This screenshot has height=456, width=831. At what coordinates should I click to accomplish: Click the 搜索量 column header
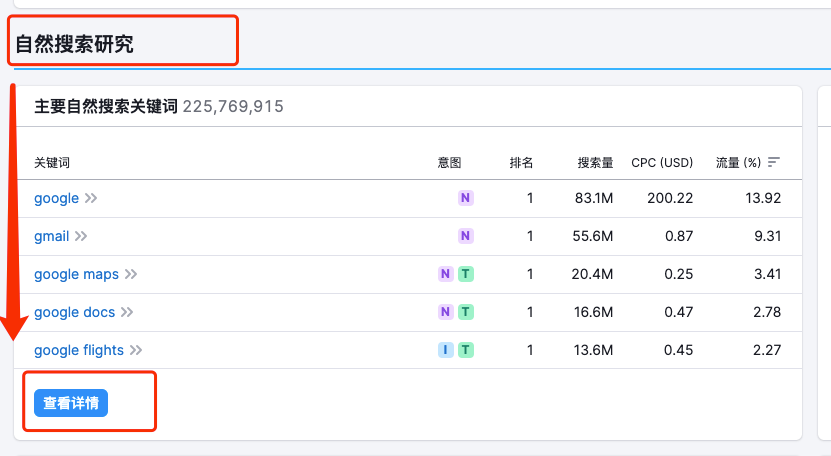[595, 163]
